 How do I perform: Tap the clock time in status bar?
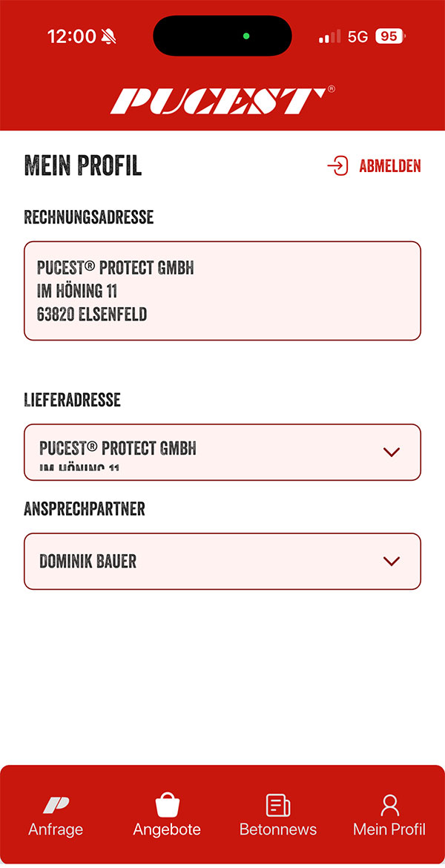point(72,36)
